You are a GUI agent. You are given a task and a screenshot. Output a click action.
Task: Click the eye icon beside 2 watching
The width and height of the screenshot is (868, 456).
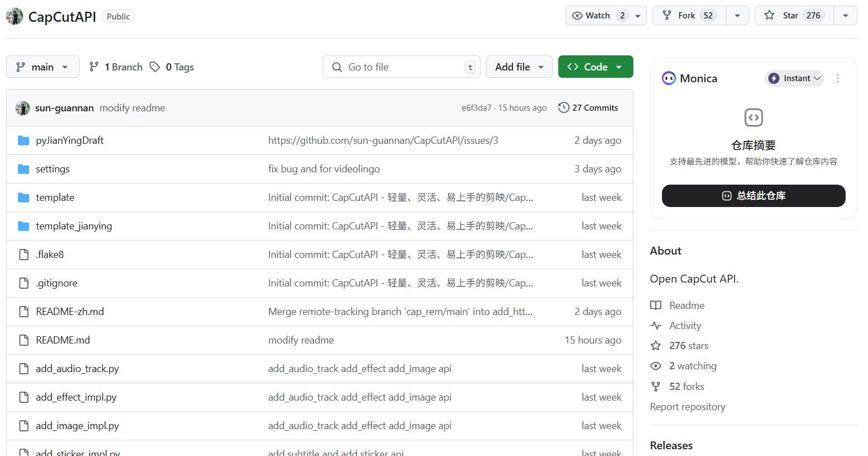(656, 366)
